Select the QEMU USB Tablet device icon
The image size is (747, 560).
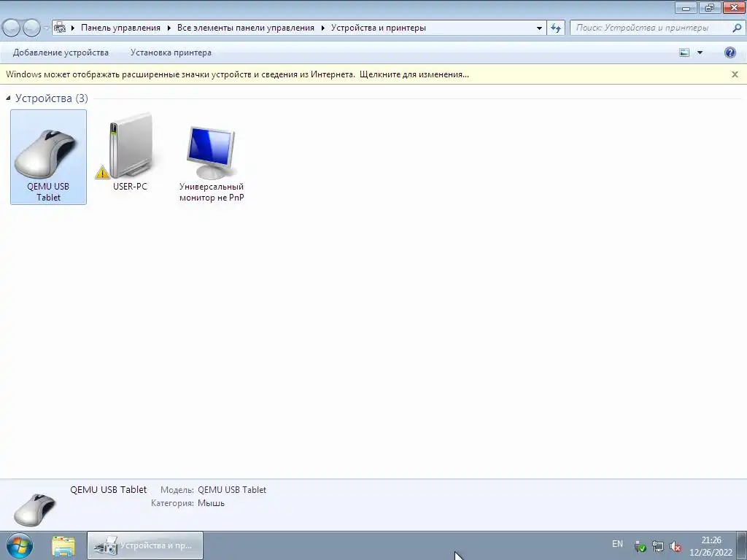click(48, 157)
